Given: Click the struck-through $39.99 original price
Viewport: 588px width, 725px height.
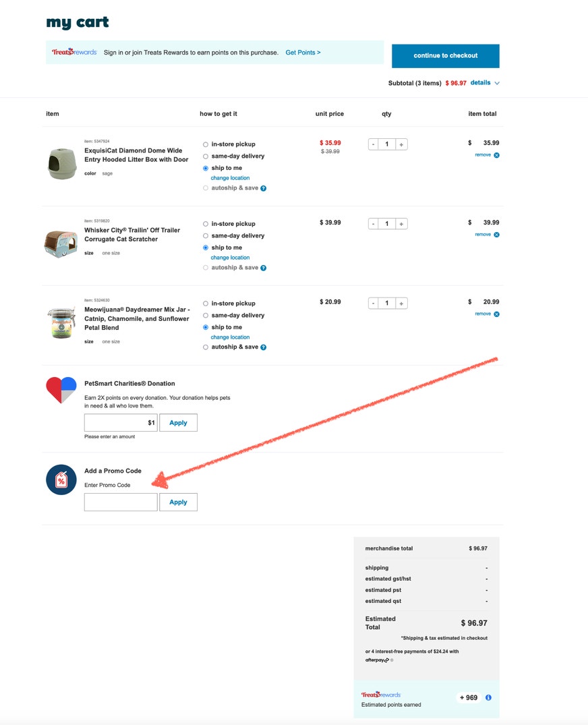Looking at the screenshot, I should pos(330,152).
